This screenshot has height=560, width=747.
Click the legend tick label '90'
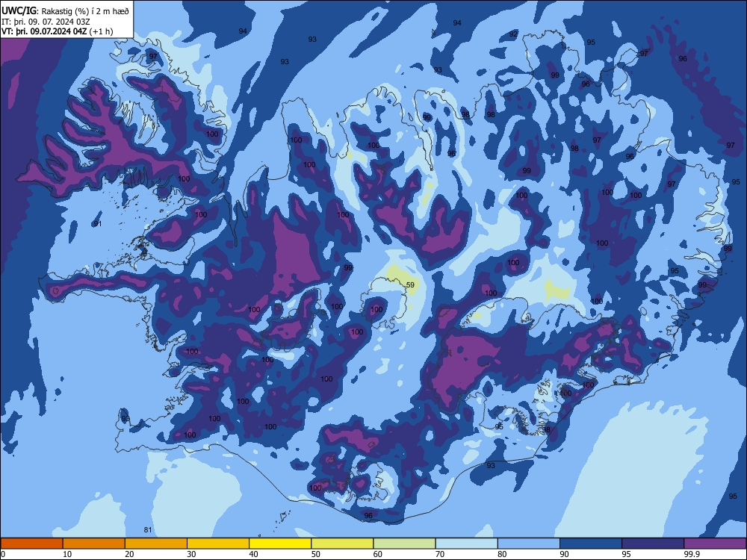[x=564, y=554]
